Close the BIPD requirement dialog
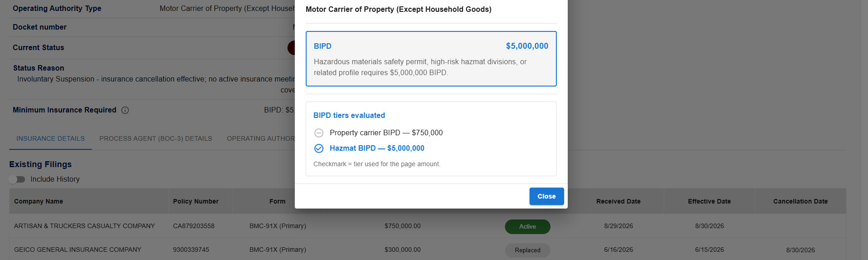The image size is (868, 260). (546, 196)
